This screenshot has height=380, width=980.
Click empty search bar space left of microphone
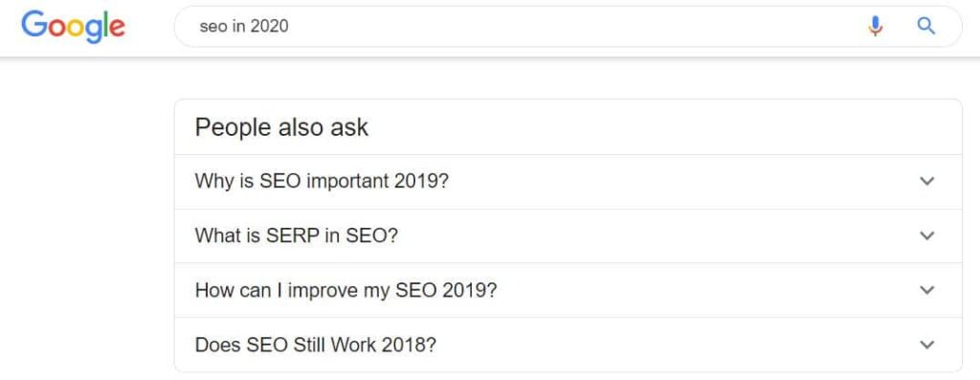(x=575, y=26)
